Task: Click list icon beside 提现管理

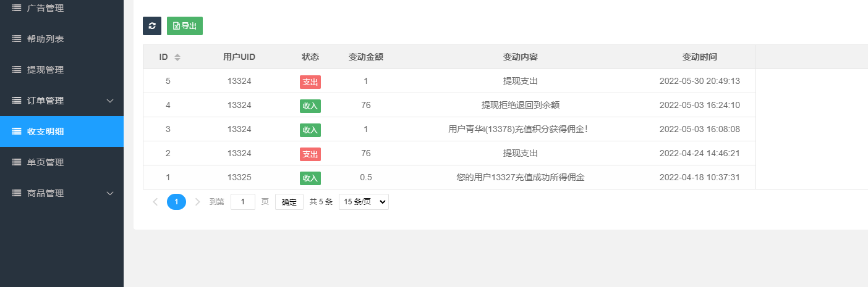Action: (17, 70)
